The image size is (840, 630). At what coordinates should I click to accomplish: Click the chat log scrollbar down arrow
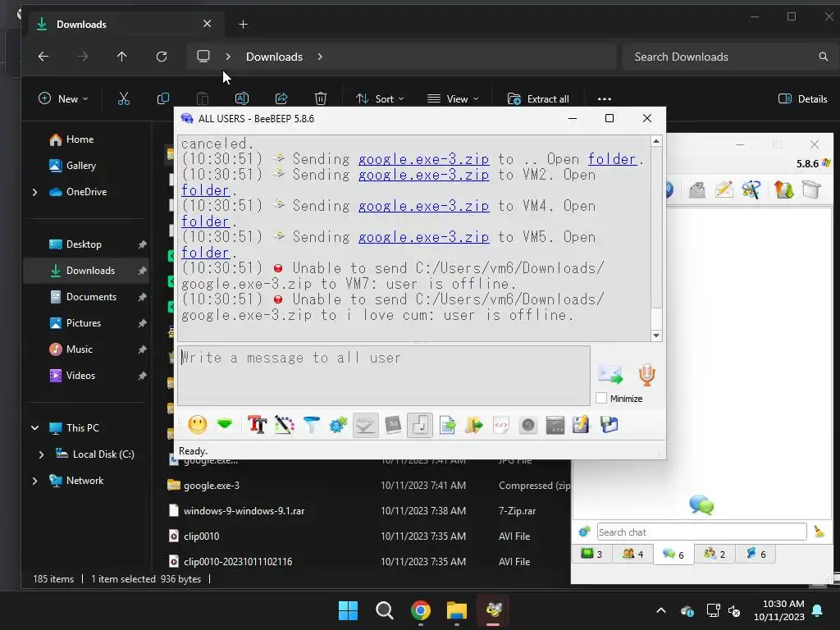656,336
